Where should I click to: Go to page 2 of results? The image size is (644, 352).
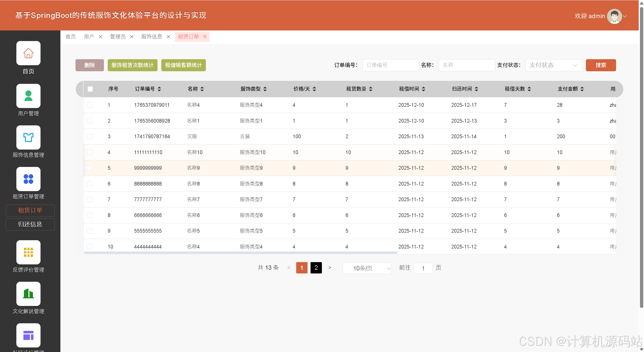tap(316, 268)
